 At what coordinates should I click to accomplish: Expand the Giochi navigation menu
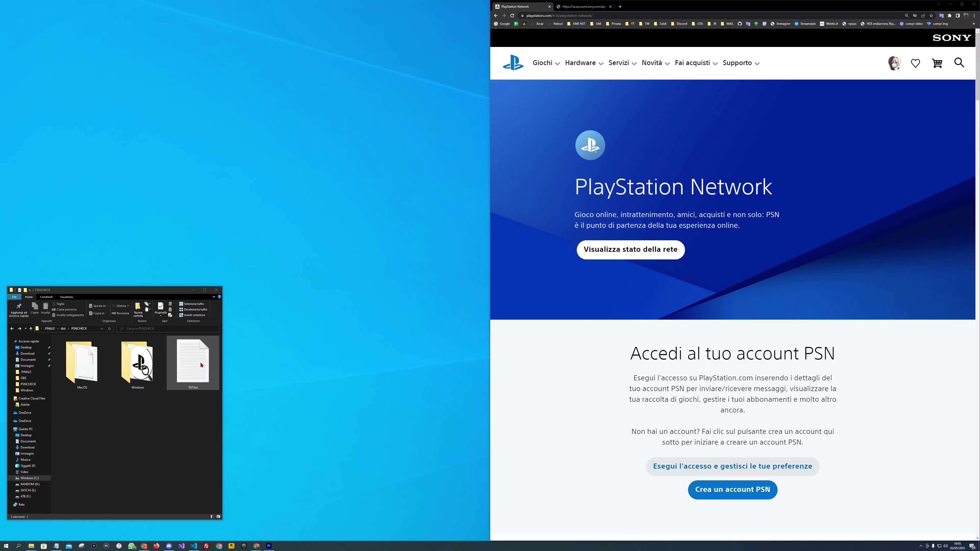point(546,63)
